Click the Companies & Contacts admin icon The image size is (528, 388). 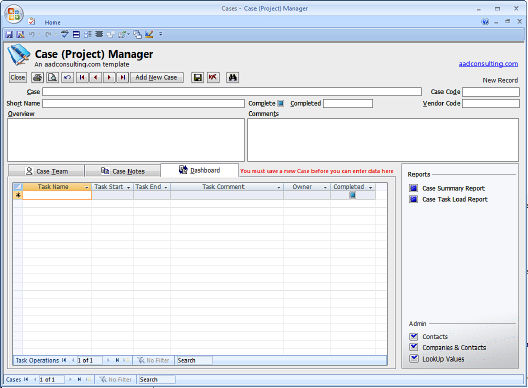(x=414, y=347)
